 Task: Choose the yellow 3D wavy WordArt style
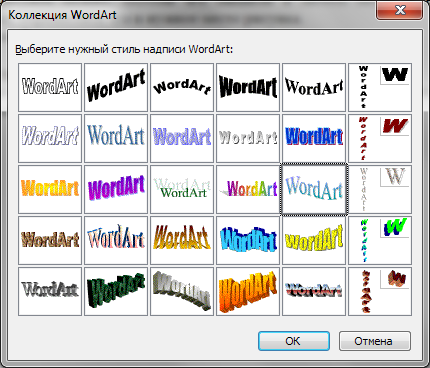314,240
